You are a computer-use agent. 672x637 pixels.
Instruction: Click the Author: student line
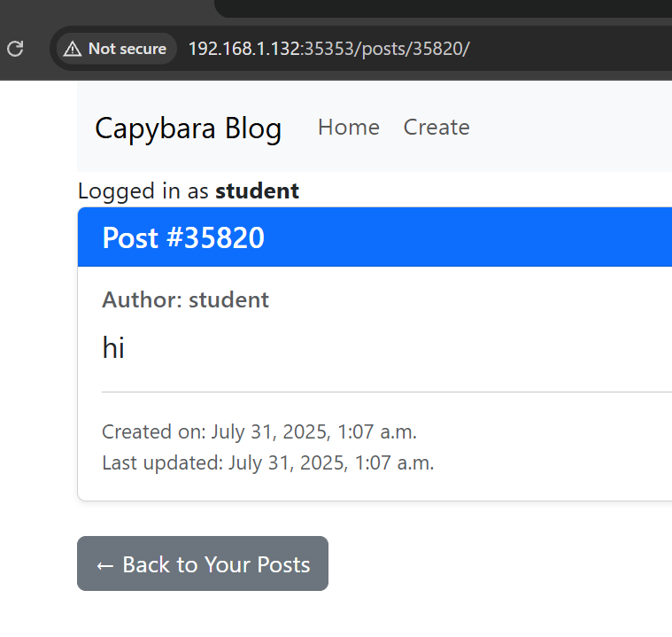pyautogui.click(x=185, y=299)
